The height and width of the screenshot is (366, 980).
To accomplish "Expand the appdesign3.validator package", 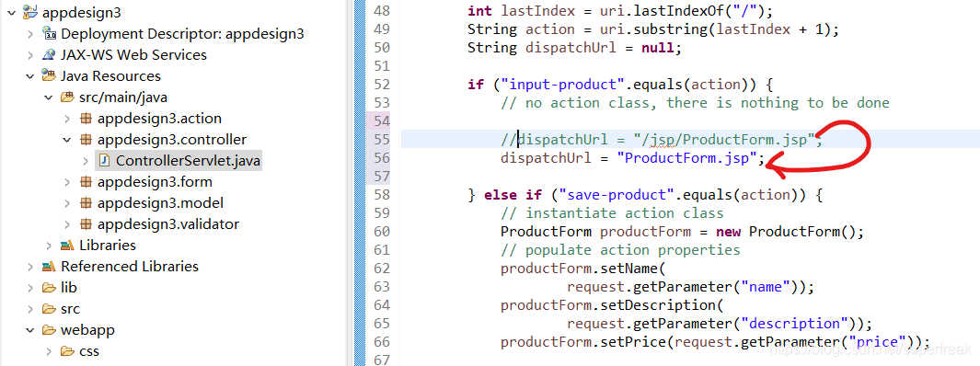I will tap(67, 224).
